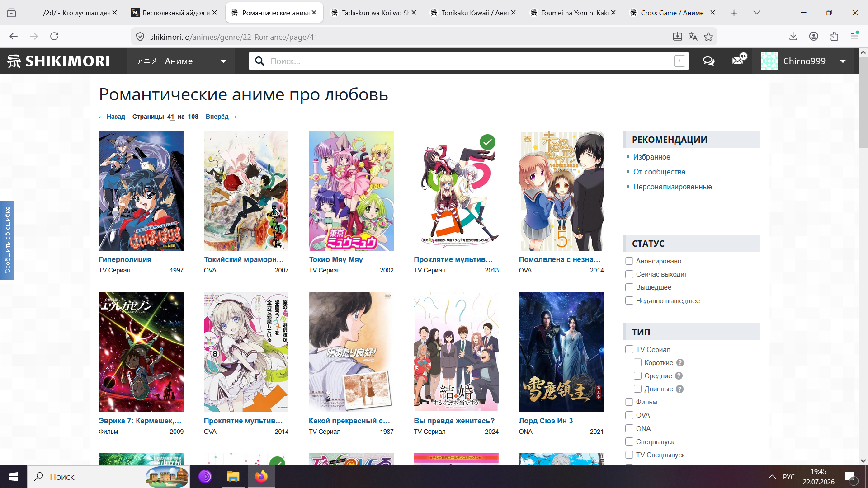
Task: Open File Explorer from the taskbar
Action: (x=233, y=477)
